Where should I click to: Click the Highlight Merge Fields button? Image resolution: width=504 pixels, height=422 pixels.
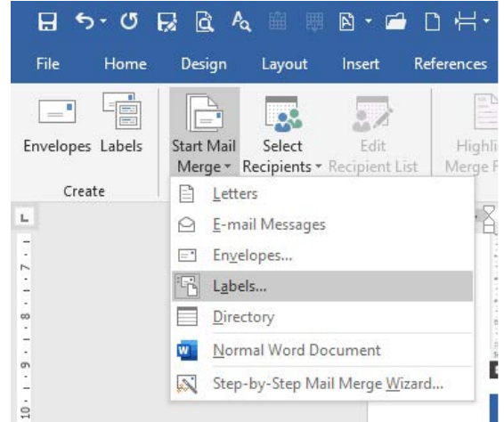473,134
